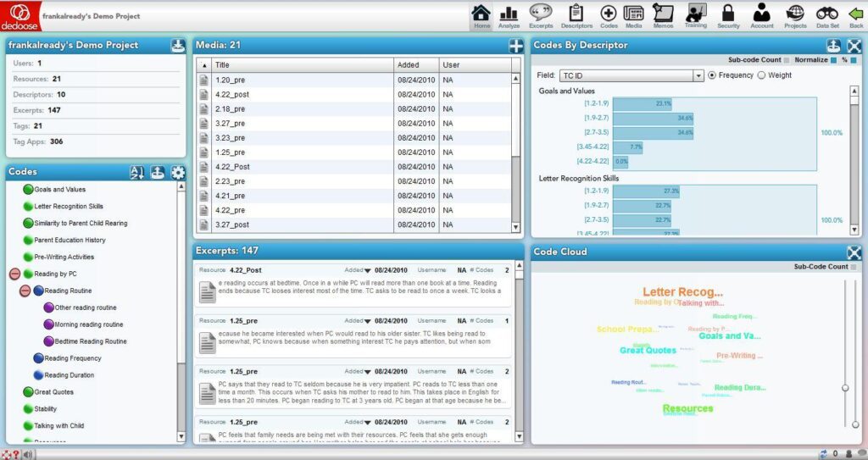The height and width of the screenshot is (460, 868).
Task: Open the Descriptors clipboard icon
Action: 576,16
